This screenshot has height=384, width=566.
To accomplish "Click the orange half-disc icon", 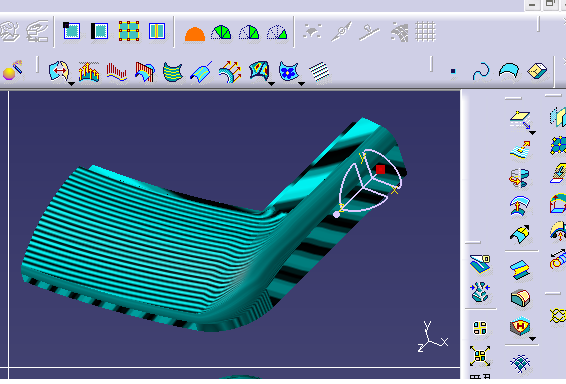I will pos(195,34).
